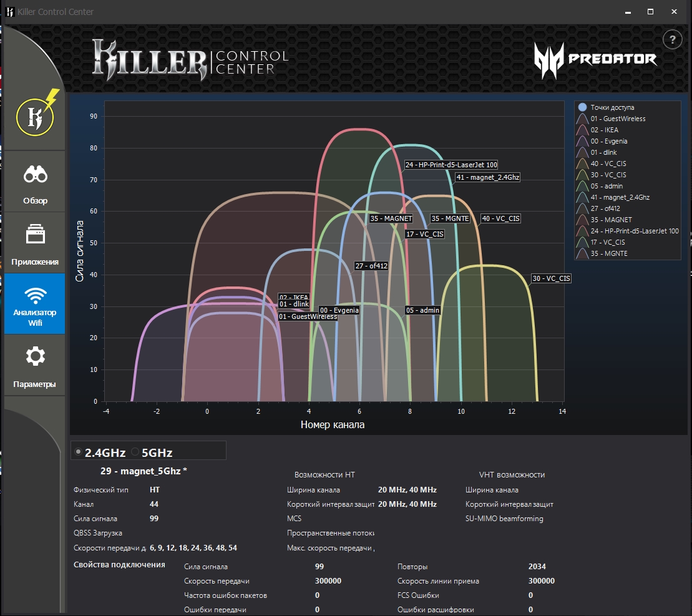The image size is (692, 616).
Task: Click legend entry 30 - VC_CIS
Action: tap(608, 175)
